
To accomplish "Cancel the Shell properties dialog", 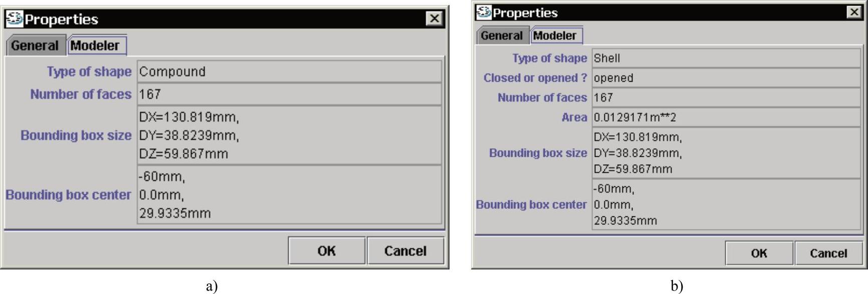I will [828, 253].
